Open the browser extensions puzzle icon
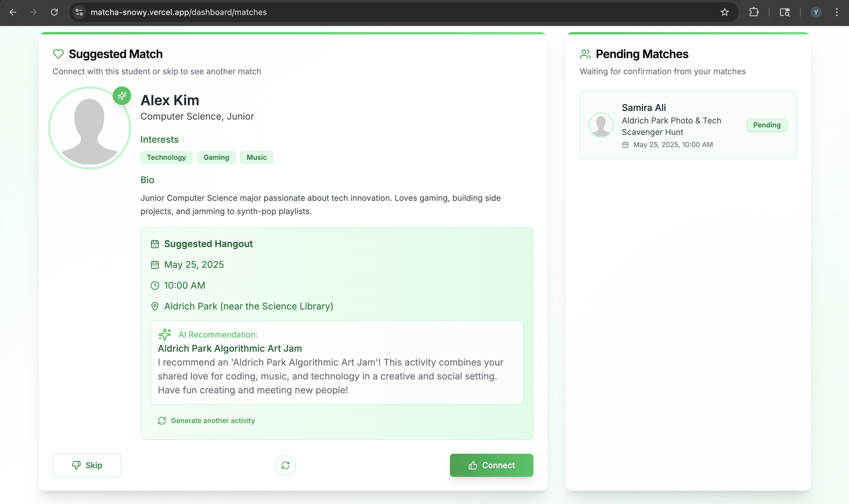Viewport: 849px width, 504px height. [754, 12]
